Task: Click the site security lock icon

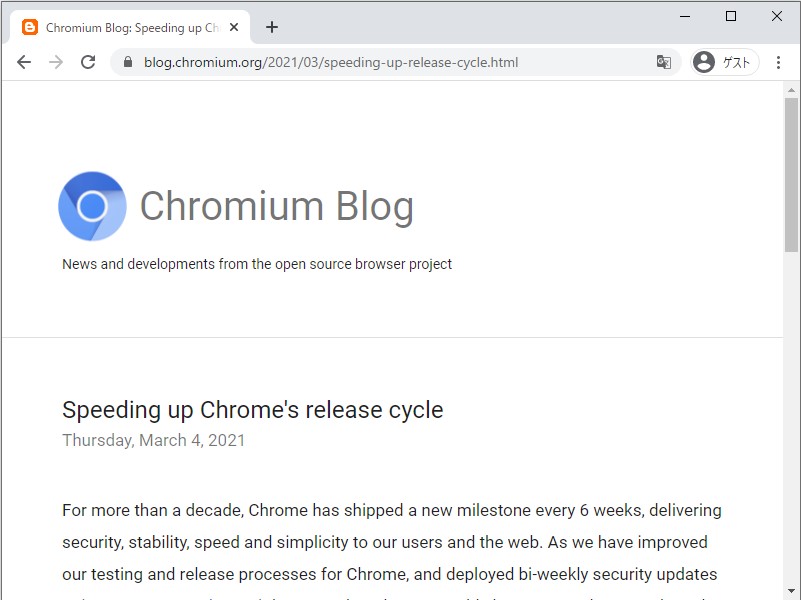Action: coord(126,61)
